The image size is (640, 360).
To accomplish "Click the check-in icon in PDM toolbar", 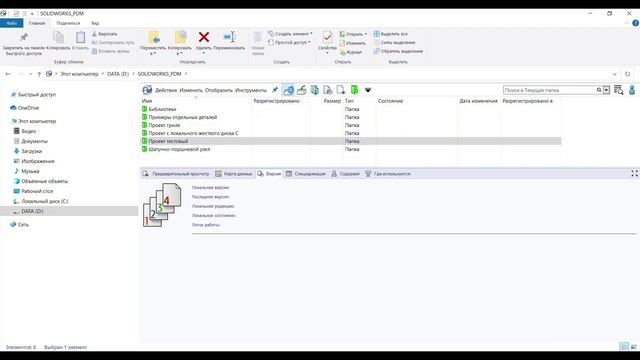I will tap(302, 90).
